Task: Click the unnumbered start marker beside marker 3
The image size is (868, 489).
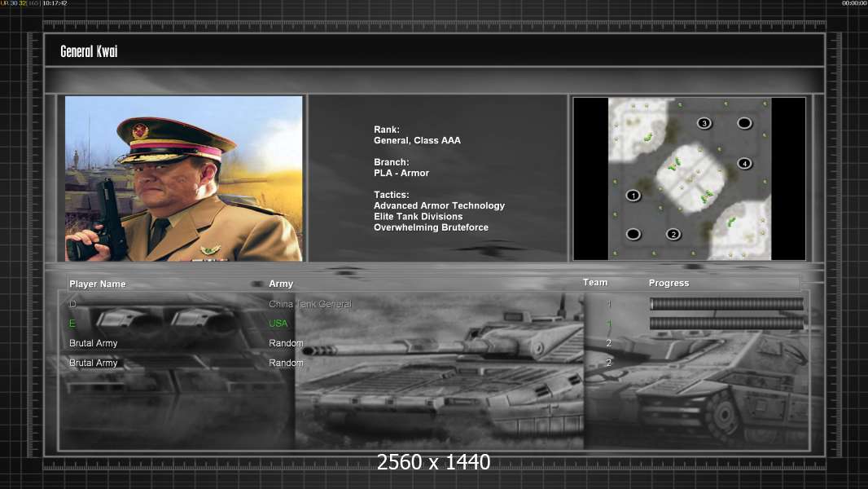Action: pyautogui.click(x=744, y=123)
